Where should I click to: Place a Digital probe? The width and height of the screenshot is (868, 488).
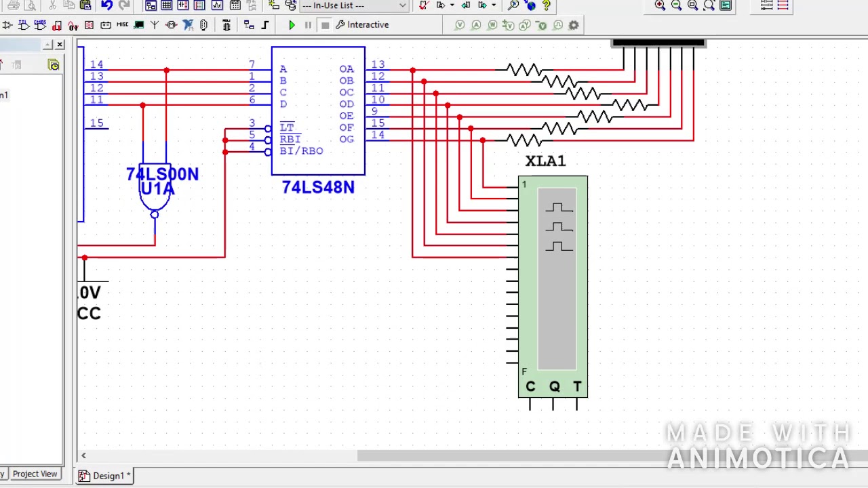click(557, 25)
